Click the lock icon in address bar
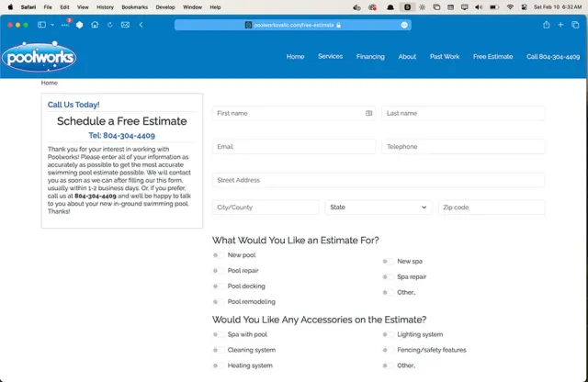 coord(339,25)
